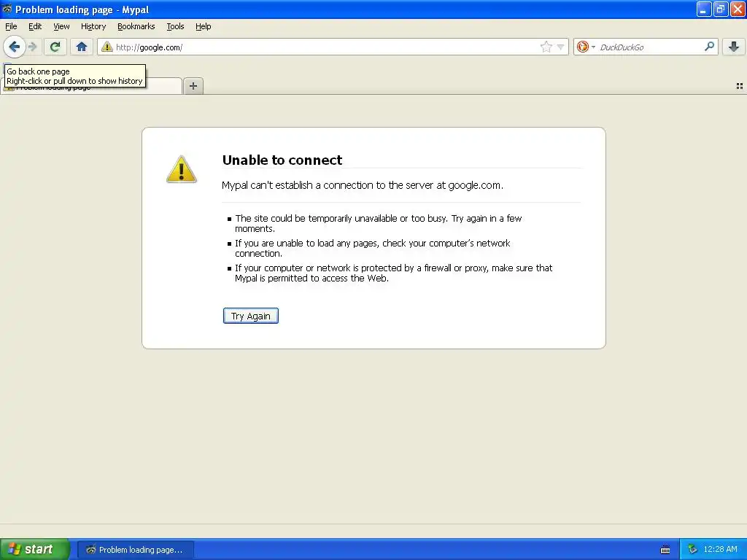The width and height of the screenshot is (747, 560).
Task: Click the on-screen keyboard tray icon
Action: [x=665, y=550]
